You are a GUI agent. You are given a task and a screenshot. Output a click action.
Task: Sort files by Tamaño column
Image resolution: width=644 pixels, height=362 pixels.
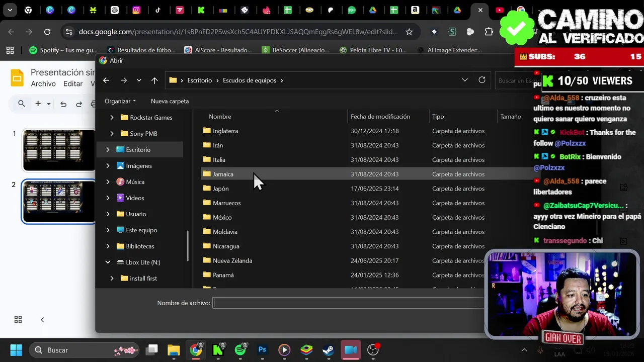511,117
